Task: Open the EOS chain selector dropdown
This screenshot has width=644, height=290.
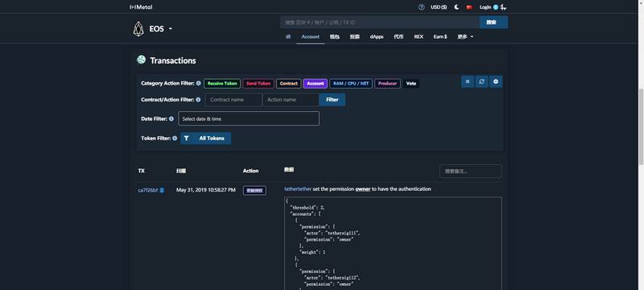Action: coord(160,29)
